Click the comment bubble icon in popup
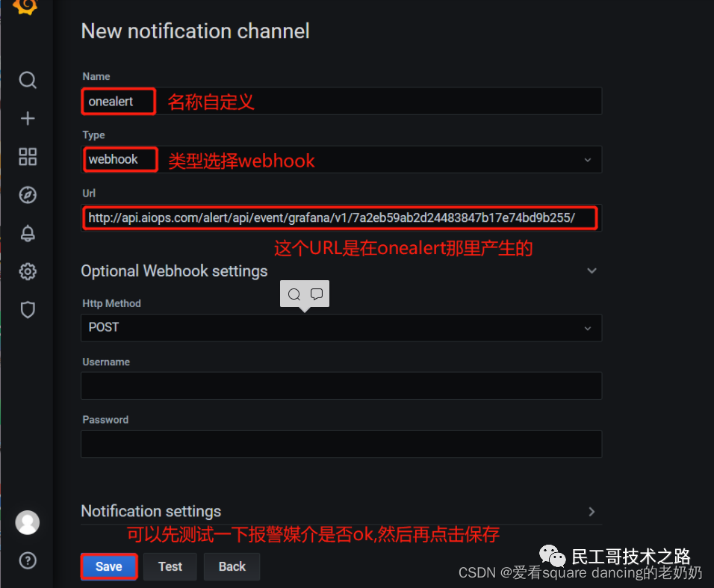This screenshot has width=714, height=588. coord(317,294)
